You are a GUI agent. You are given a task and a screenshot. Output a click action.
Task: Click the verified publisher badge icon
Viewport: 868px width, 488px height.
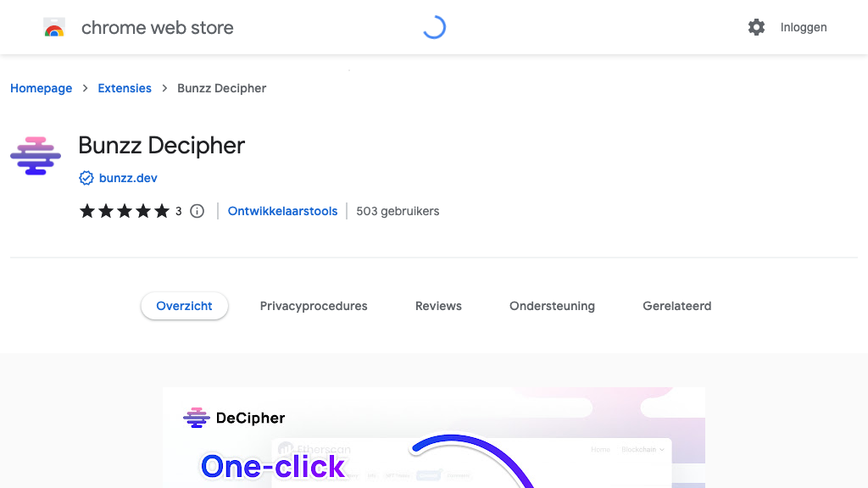(86, 178)
